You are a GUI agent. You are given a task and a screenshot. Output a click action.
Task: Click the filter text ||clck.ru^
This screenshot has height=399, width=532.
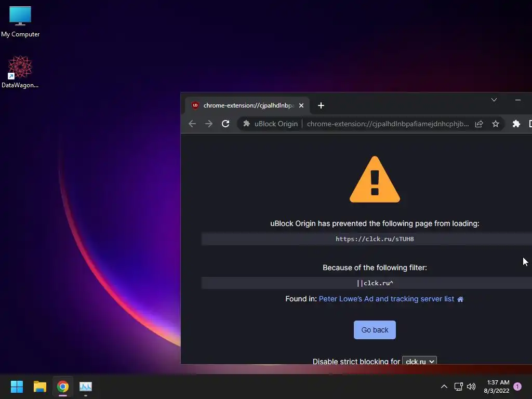click(x=375, y=283)
